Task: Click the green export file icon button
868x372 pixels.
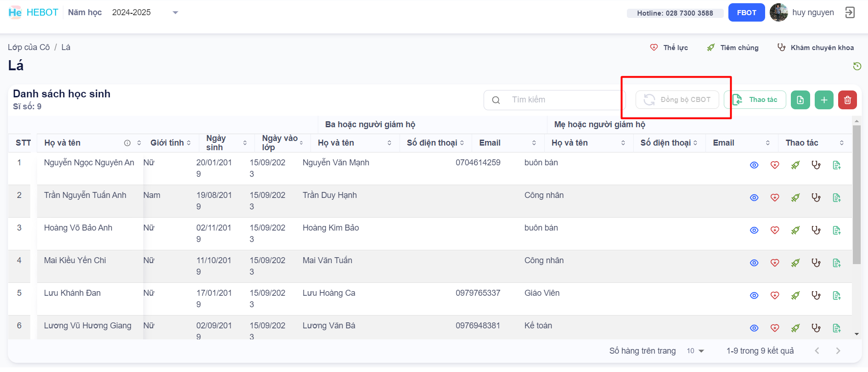Action: 800,100
